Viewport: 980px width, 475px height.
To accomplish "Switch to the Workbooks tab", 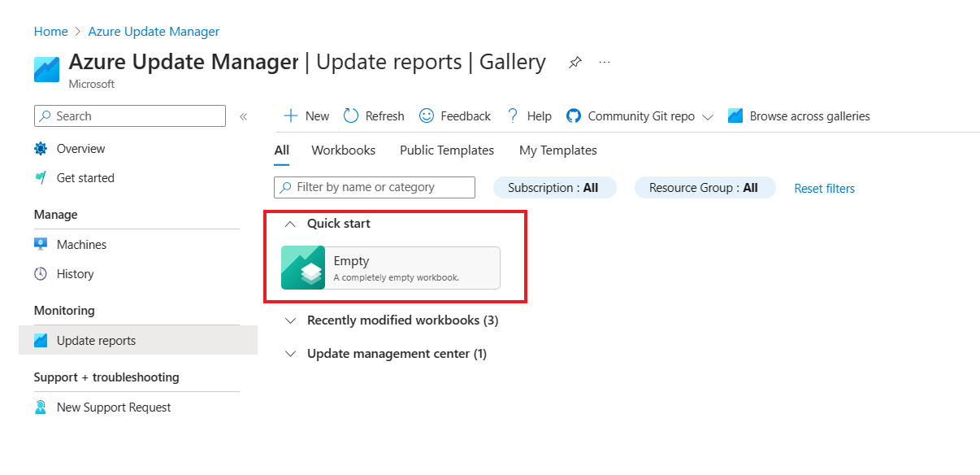I will click(343, 150).
